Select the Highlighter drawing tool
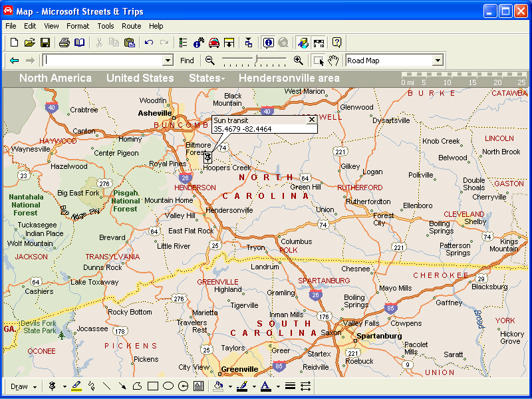Image resolution: width=532 pixels, height=399 pixels. tap(76, 386)
